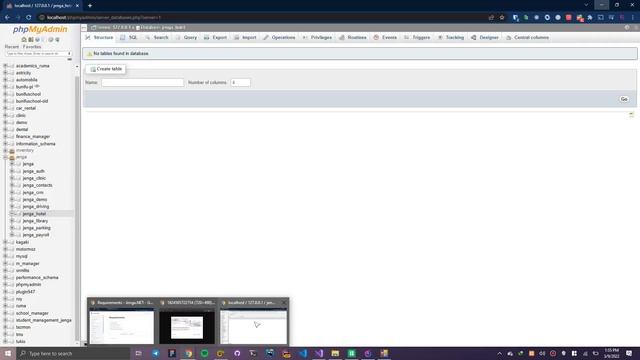Click the Windows Start button
The height and width of the screenshot is (360, 640).
[8, 353]
